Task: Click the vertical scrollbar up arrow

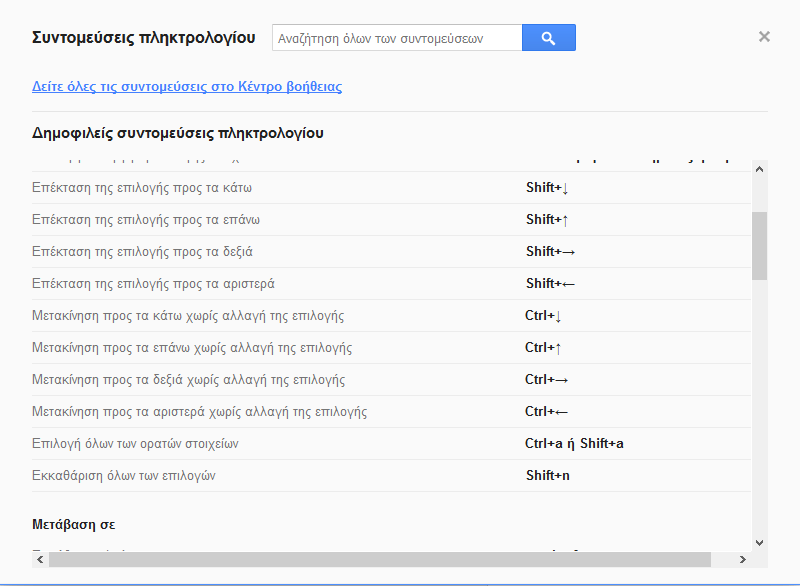Action: (x=759, y=169)
